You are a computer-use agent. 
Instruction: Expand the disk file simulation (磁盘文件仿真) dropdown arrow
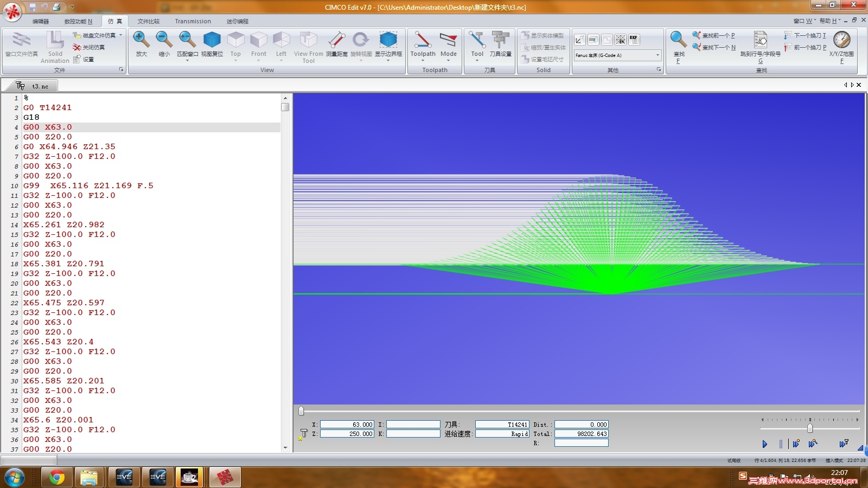click(120, 35)
